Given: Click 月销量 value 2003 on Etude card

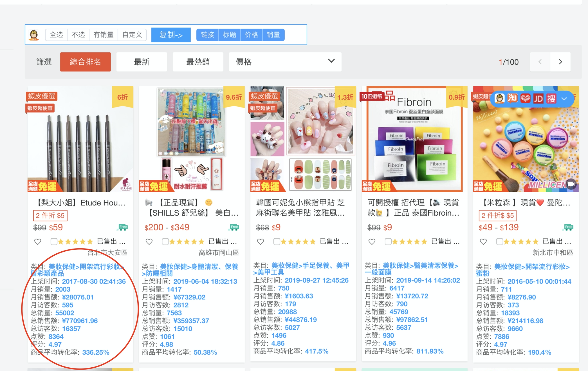Looking at the screenshot, I should point(63,289).
